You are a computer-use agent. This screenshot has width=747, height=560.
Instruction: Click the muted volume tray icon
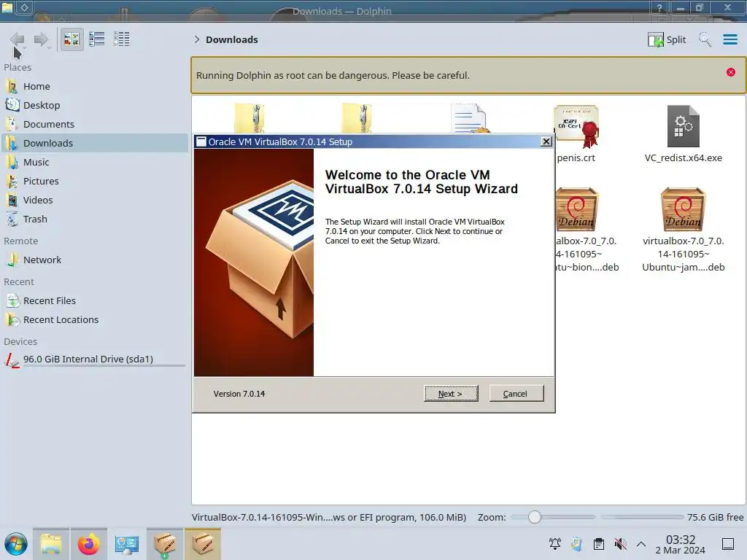[x=620, y=544]
